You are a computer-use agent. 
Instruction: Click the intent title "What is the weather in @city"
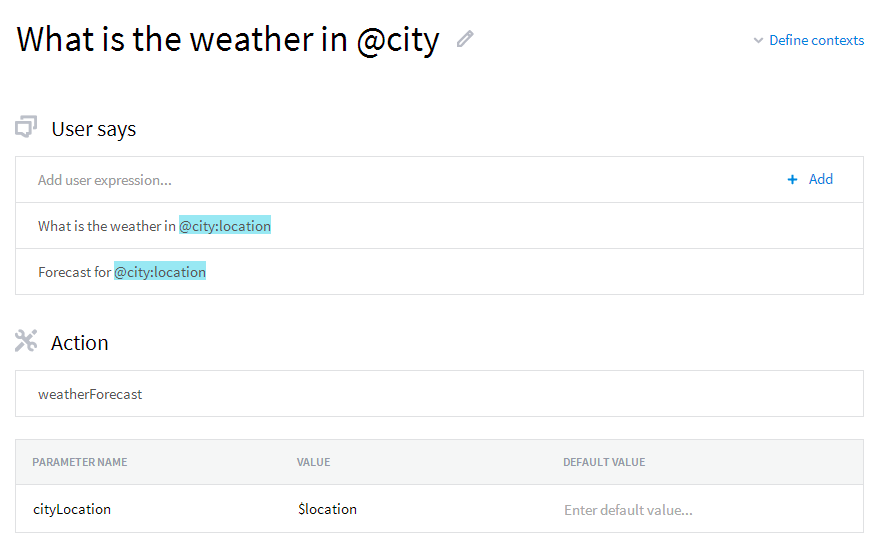(227, 40)
